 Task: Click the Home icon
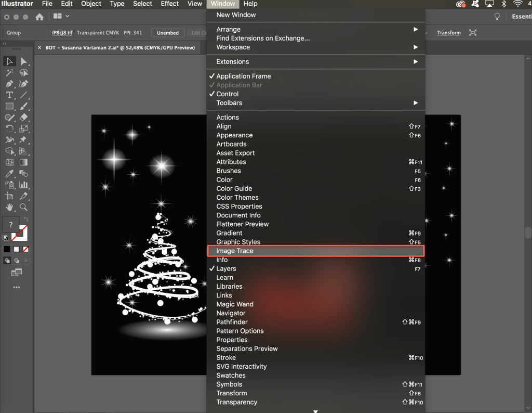(39, 17)
